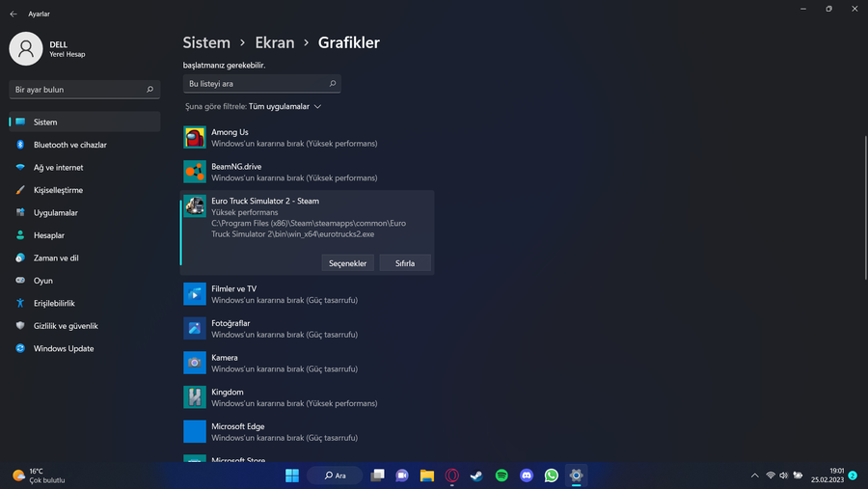The width and height of the screenshot is (868, 489).
Task: Open the Opera browser from taskbar
Action: pos(451,475)
